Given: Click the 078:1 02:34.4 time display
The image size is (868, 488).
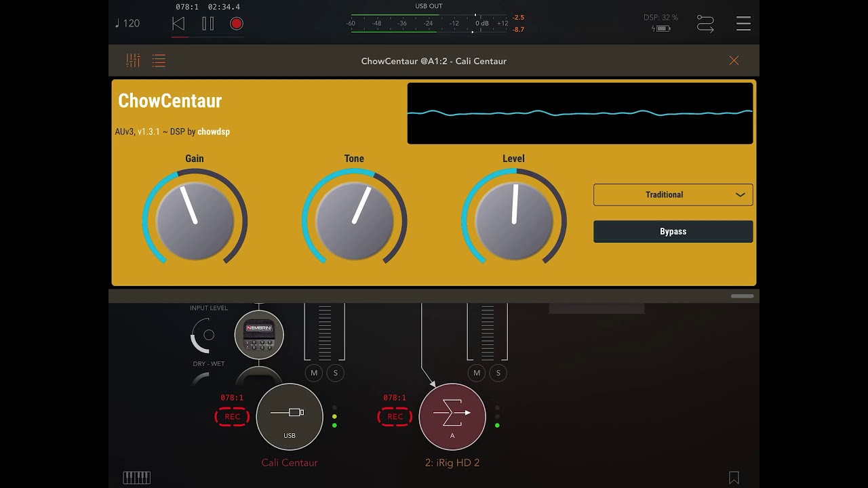Looking at the screenshot, I should 208,7.
